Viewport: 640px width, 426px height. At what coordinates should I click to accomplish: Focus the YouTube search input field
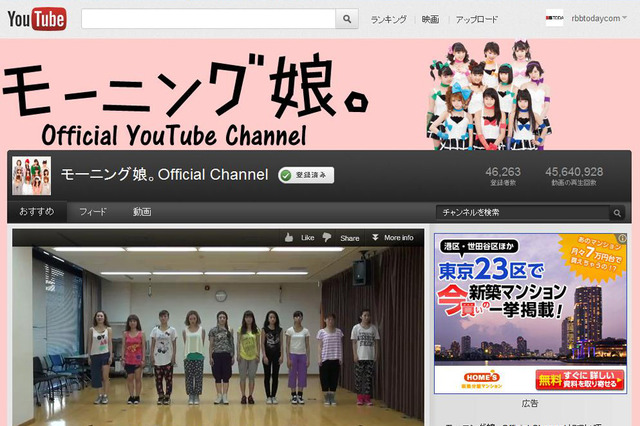(208, 19)
